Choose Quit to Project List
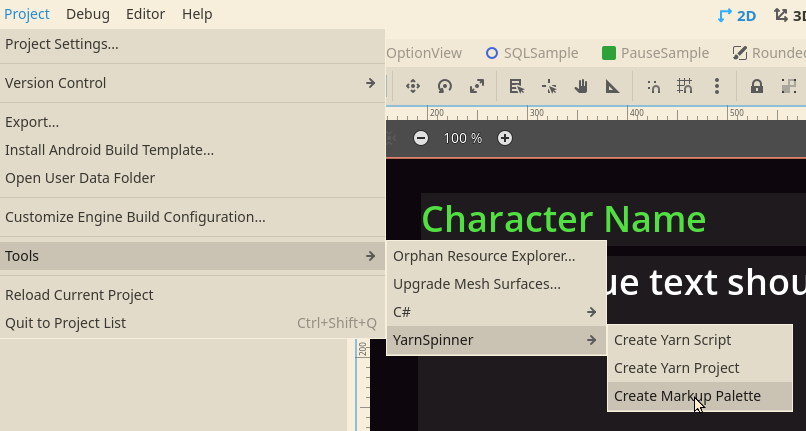Viewport: 806px width, 431px height. tap(192, 323)
